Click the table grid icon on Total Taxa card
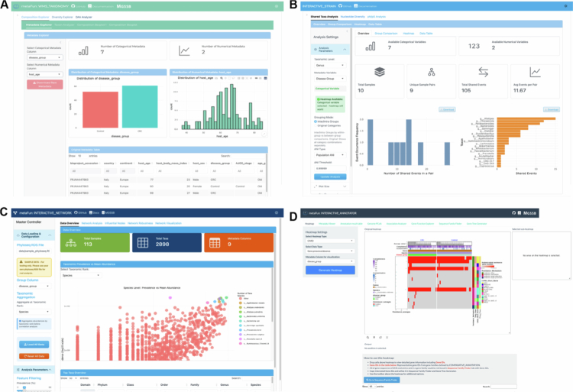The height and width of the screenshot is (392, 573). click(143, 242)
